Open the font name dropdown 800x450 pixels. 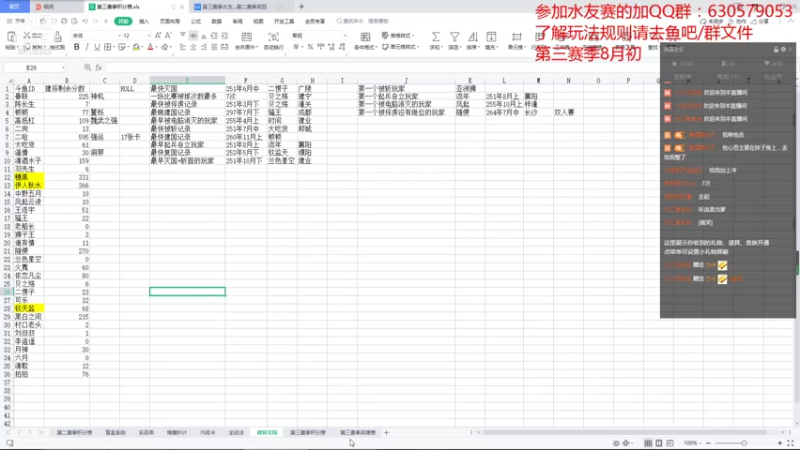tap(119, 36)
